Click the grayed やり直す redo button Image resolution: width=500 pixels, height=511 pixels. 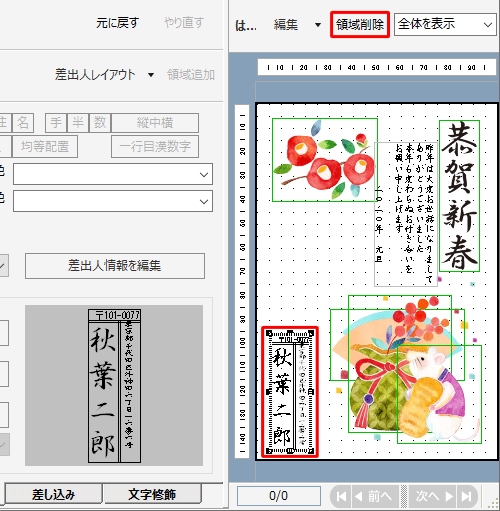184,23
